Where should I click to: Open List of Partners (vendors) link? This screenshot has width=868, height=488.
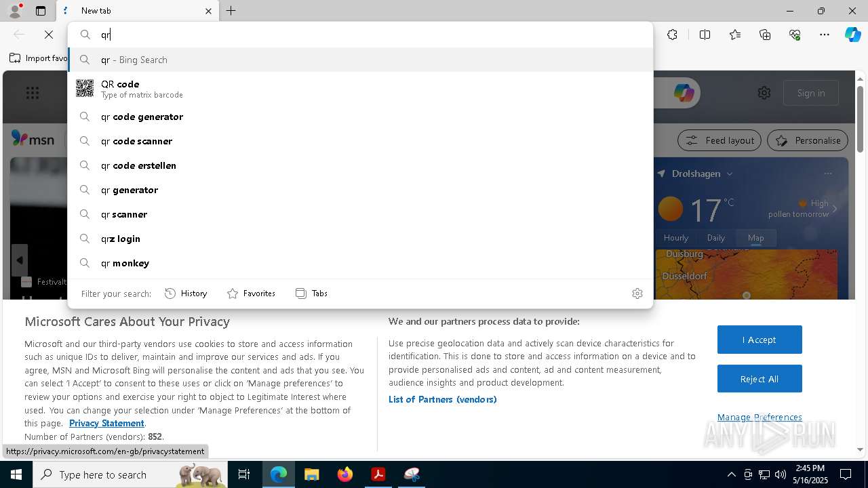click(443, 399)
